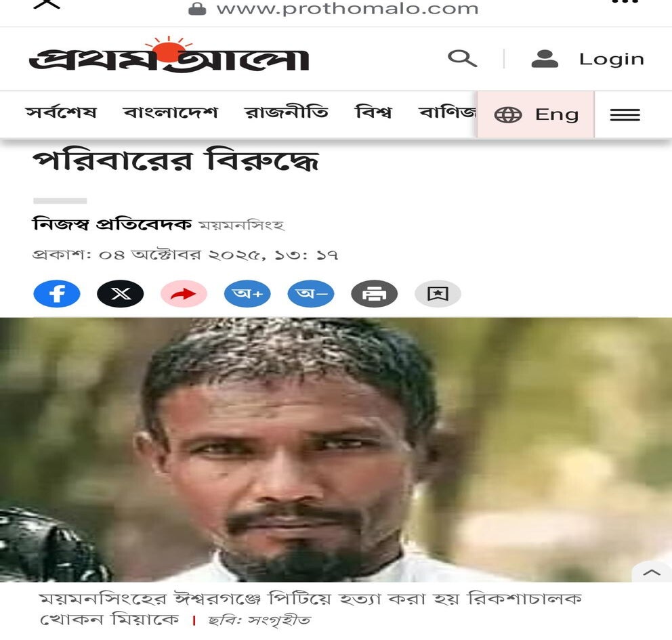Tap the scroll-to-top chevron

[652, 572]
